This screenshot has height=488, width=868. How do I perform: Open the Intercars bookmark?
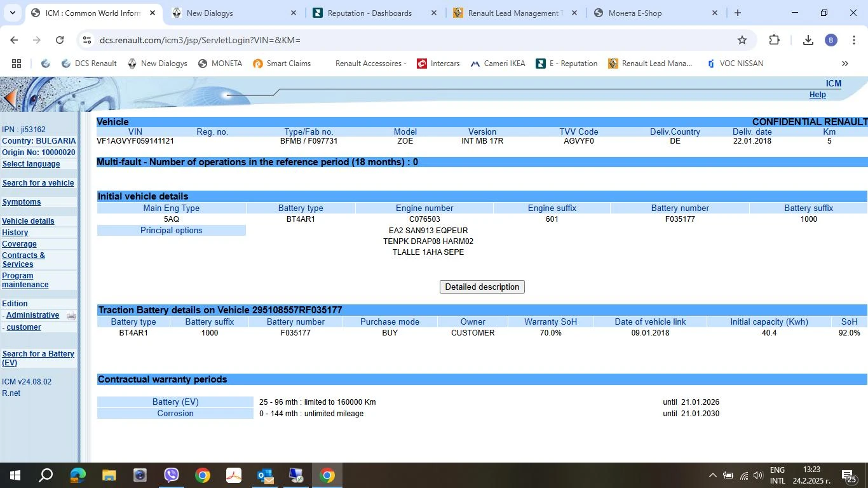[x=438, y=64]
